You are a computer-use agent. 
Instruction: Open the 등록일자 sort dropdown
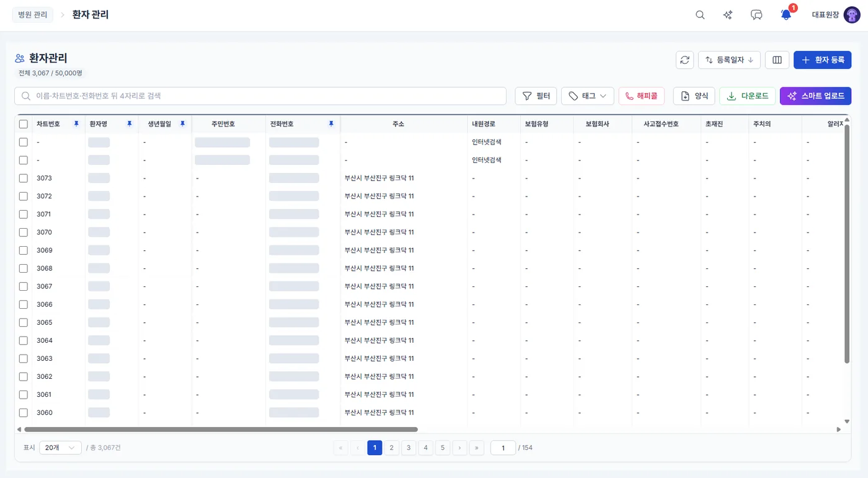pos(729,60)
